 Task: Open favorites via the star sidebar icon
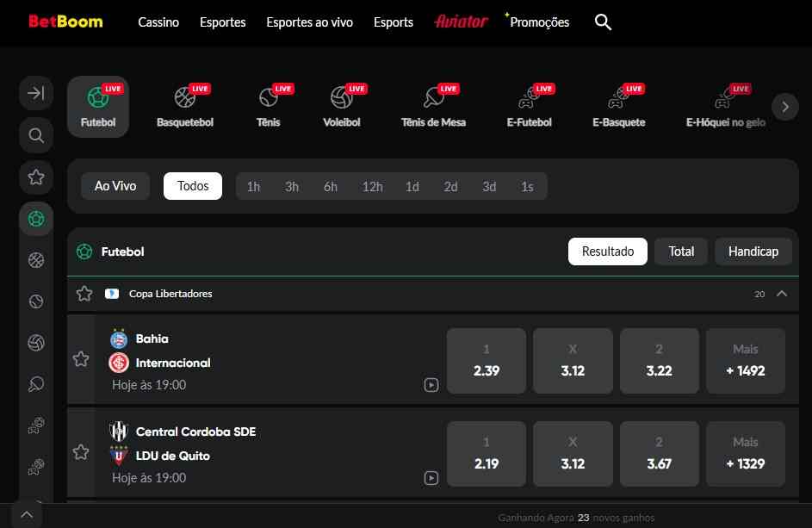(x=35, y=177)
